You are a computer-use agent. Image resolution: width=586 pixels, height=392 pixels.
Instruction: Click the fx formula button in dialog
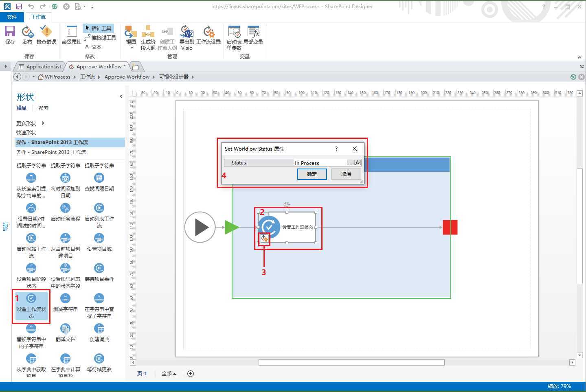(357, 163)
